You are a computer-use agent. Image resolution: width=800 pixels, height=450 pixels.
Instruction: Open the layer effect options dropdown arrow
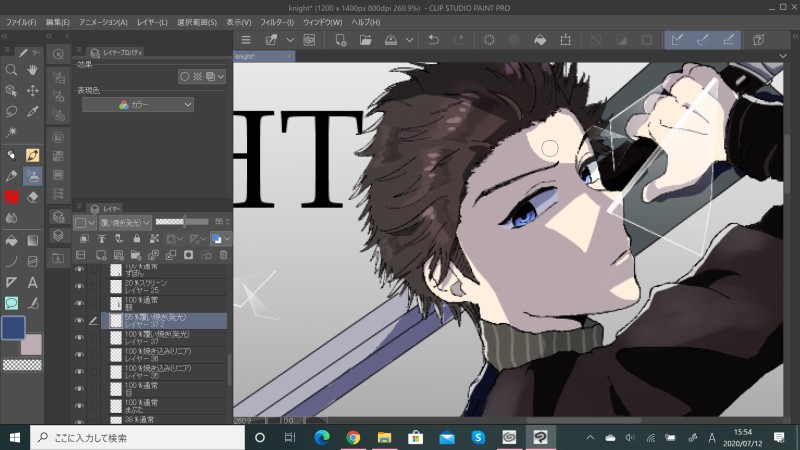pyautogui.click(x=220, y=77)
